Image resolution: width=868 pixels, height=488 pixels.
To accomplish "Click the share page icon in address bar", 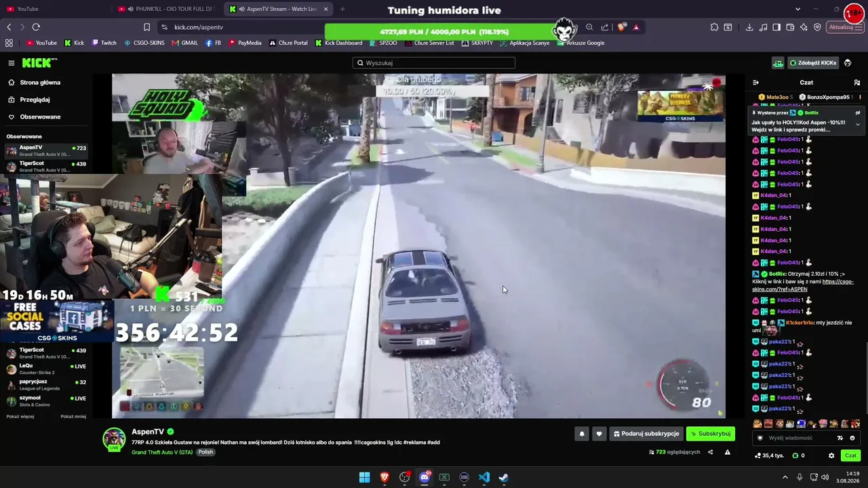I will click(604, 27).
